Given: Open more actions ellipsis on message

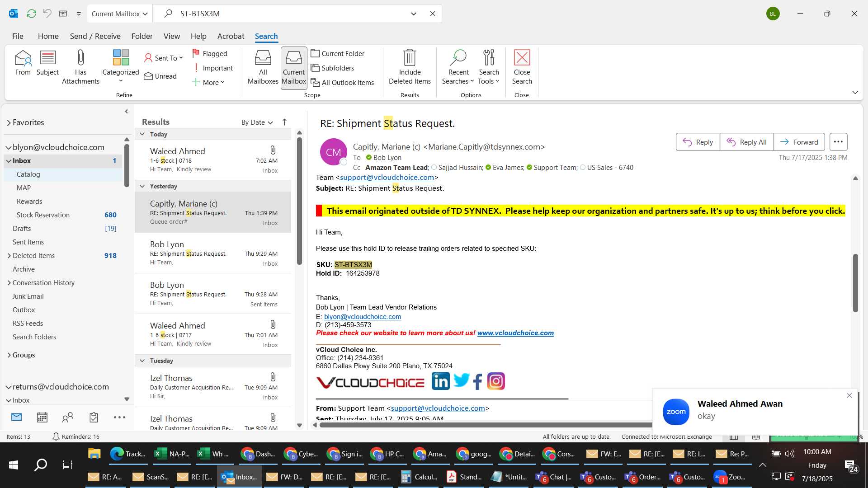Looking at the screenshot, I should pyautogui.click(x=838, y=142).
